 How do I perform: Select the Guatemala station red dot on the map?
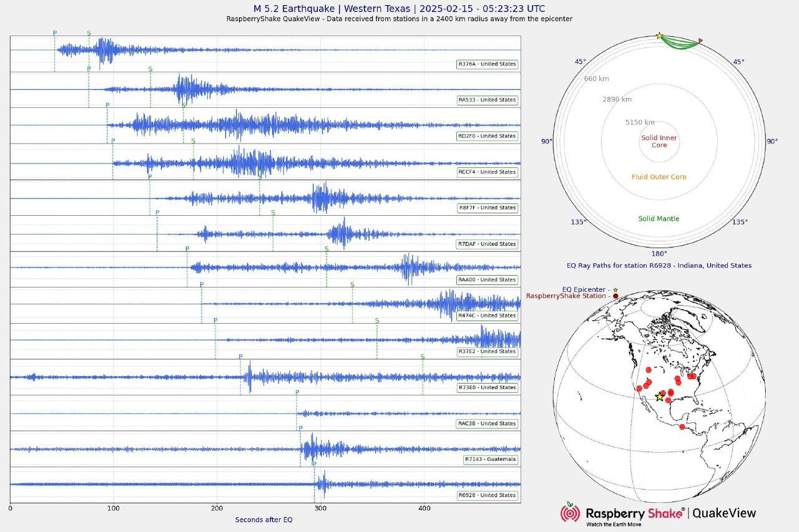coord(682,427)
